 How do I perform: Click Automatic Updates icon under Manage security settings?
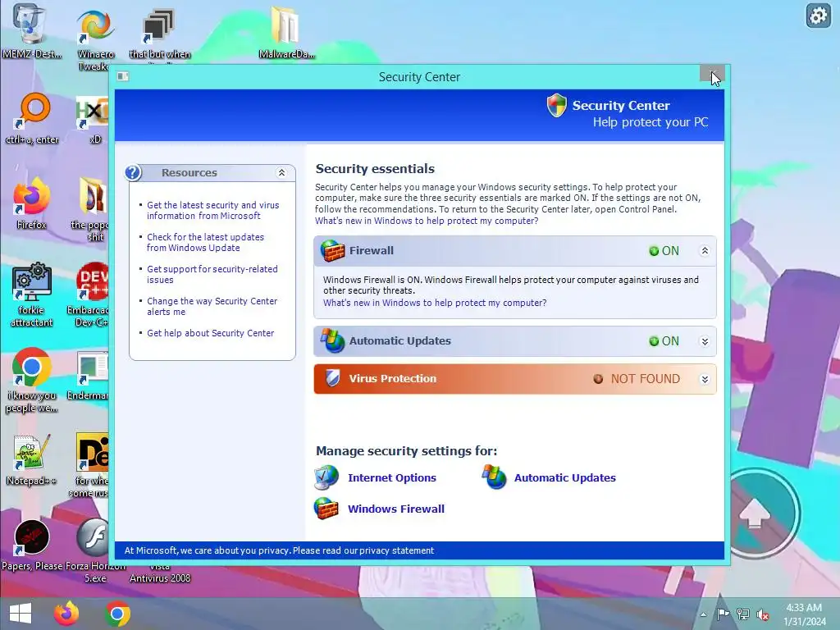coord(494,477)
